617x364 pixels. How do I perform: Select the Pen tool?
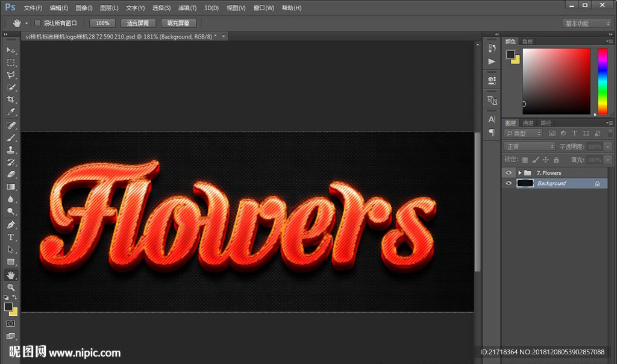pyautogui.click(x=11, y=225)
